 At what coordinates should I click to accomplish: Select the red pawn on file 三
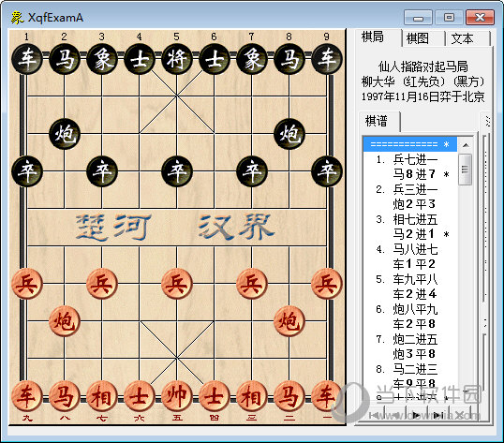[x=252, y=284]
